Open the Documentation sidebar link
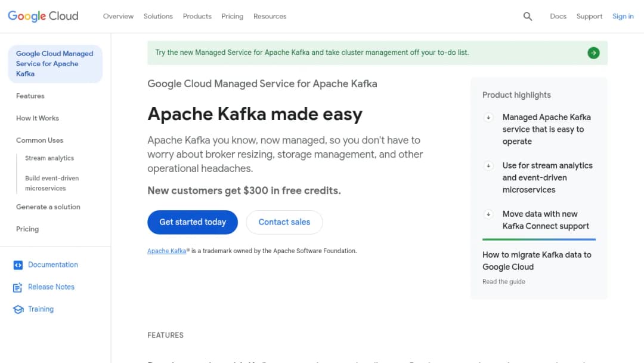The image size is (644, 363). pyautogui.click(x=53, y=264)
